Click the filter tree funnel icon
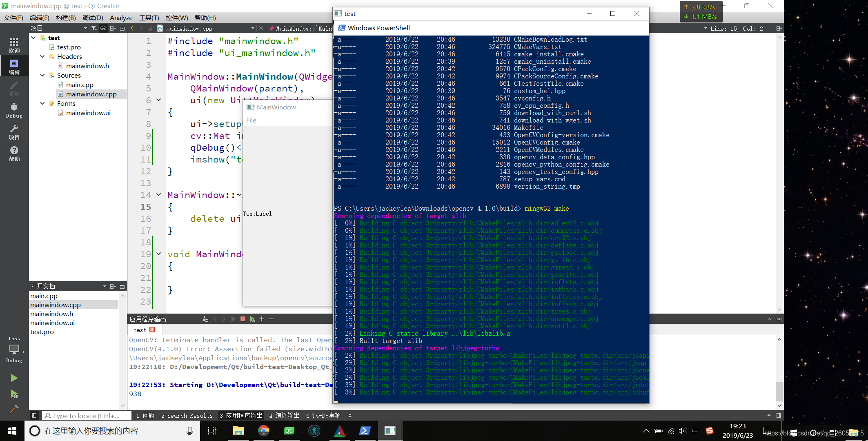This screenshot has width=868, height=441. [x=94, y=28]
